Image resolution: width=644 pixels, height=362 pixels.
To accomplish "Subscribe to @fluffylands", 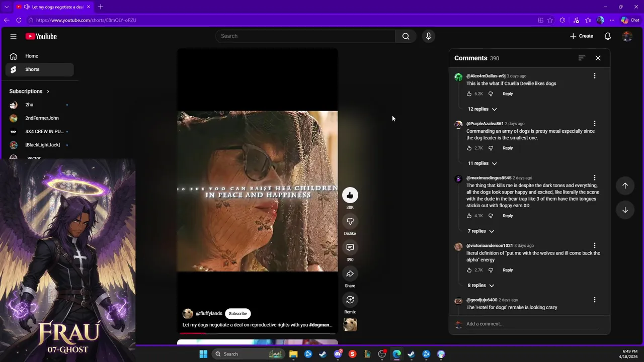I will [238, 314].
